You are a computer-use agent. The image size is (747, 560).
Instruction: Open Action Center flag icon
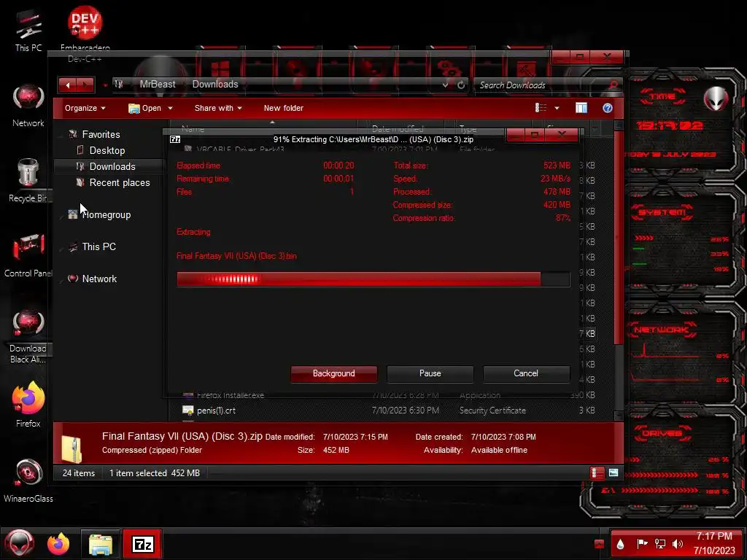pos(642,543)
